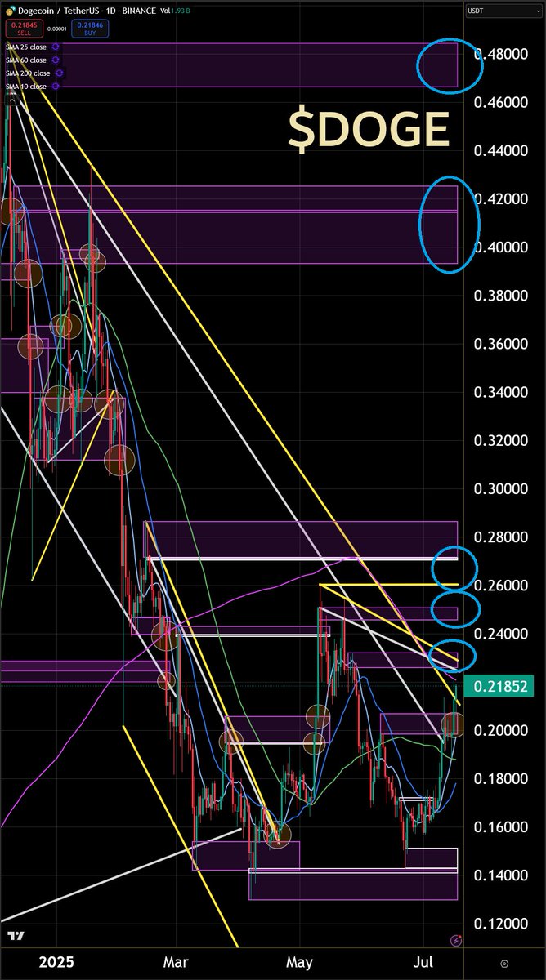Click loading icon beside SMA 10 close

point(55,86)
